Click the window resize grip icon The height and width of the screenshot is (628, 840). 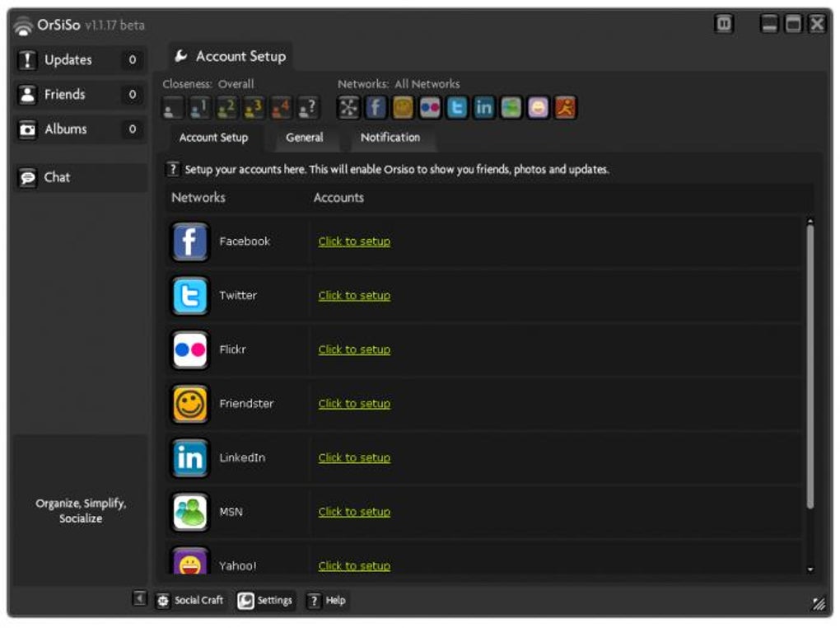(x=819, y=604)
